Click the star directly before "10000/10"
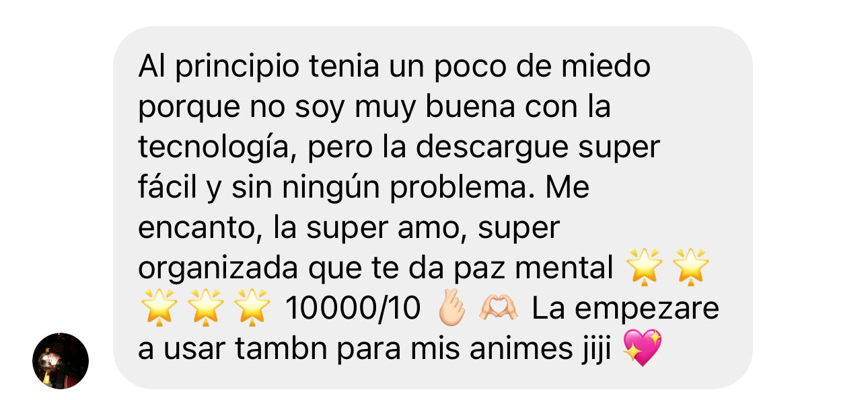Viewport: 868px width, 400px height. click(x=253, y=309)
